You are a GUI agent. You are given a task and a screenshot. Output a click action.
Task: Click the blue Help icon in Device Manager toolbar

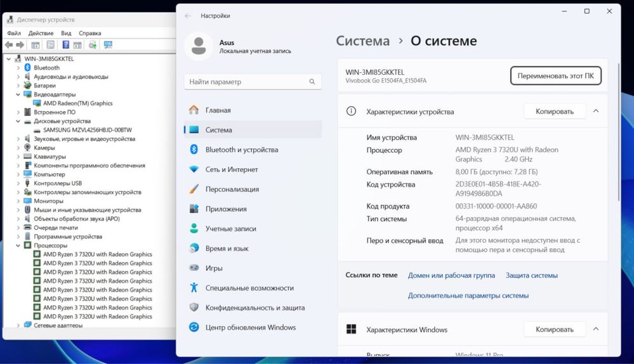pos(65,45)
